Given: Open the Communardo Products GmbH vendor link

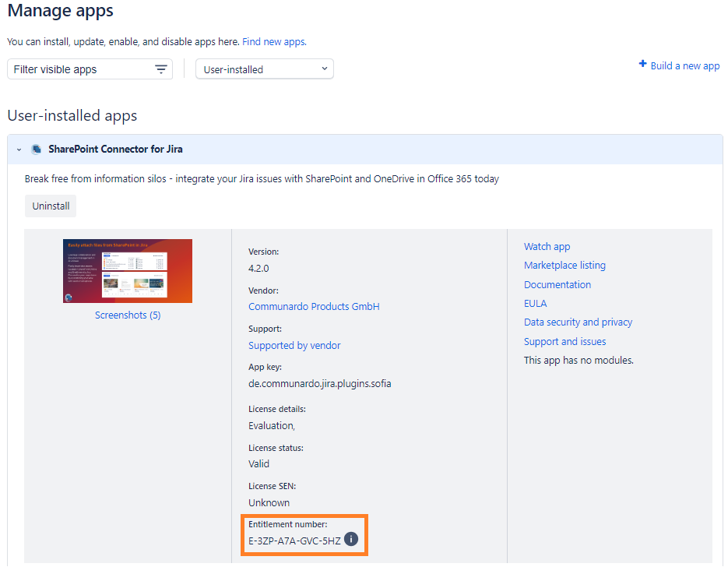Looking at the screenshot, I should point(314,307).
